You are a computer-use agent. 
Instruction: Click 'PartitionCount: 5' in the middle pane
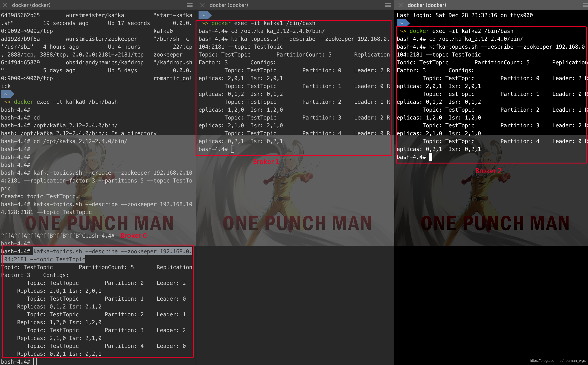(x=304, y=55)
